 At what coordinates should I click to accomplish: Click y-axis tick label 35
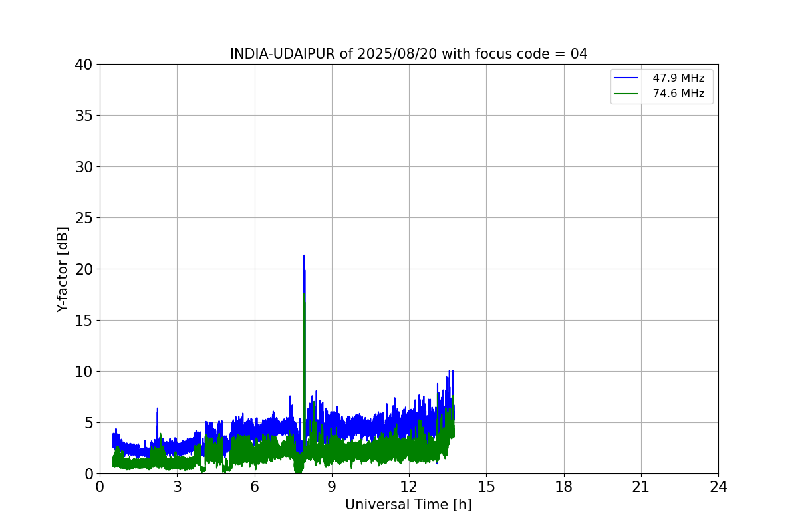tap(84, 116)
